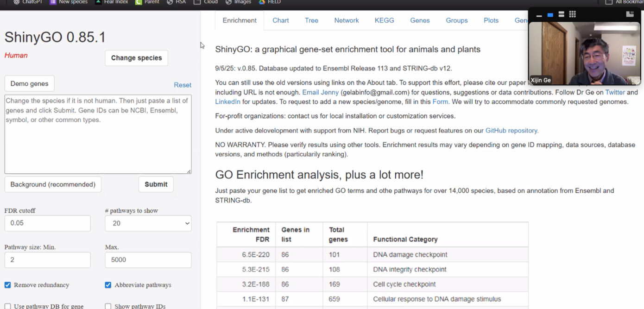Click the Change species button
This screenshot has height=309, width=644.
click(x=136, y=58)
